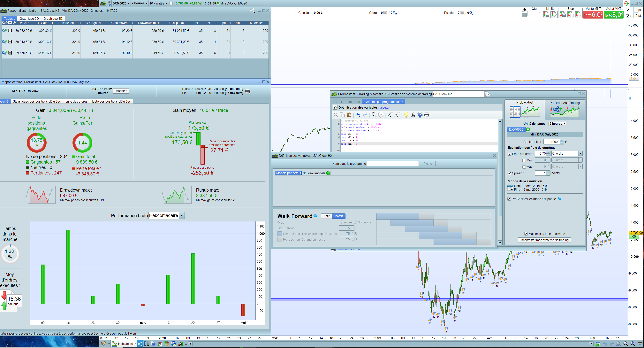Click the magnifying glass search icon in editor
Image resolution: width=644 pixels, height=348 pixels.
click(x=374, y=115)
